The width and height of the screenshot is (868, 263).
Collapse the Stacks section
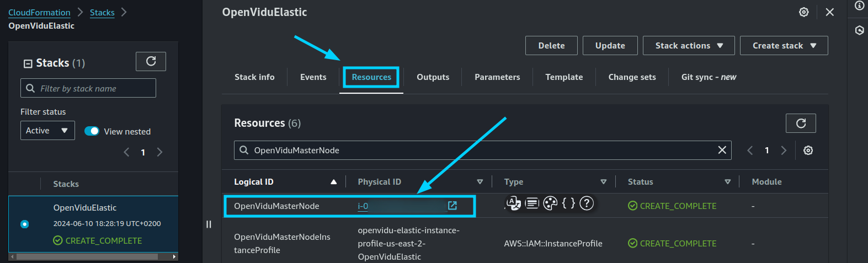(x=28, y=63)
